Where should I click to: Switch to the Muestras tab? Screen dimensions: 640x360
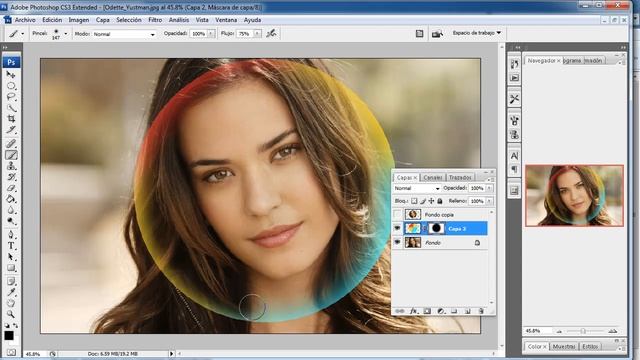(x=564, y=346)
